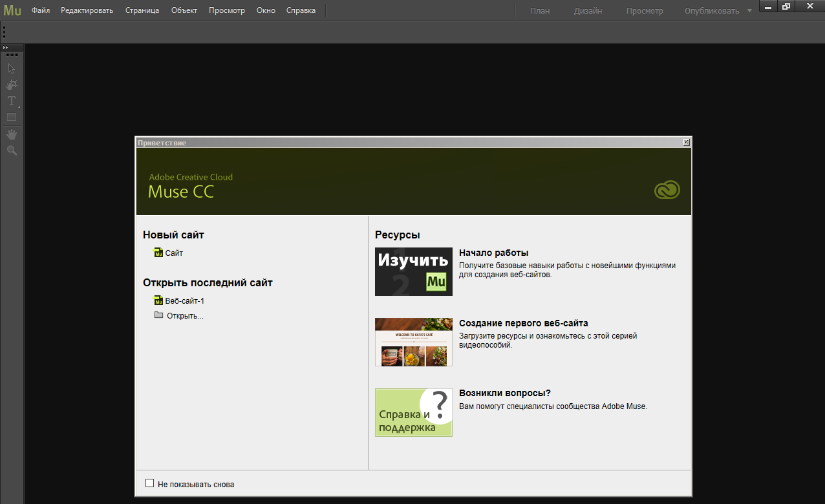Click the Muse Mu application logo
Viewport: 825px width, 504px height.
coord(12,10)
